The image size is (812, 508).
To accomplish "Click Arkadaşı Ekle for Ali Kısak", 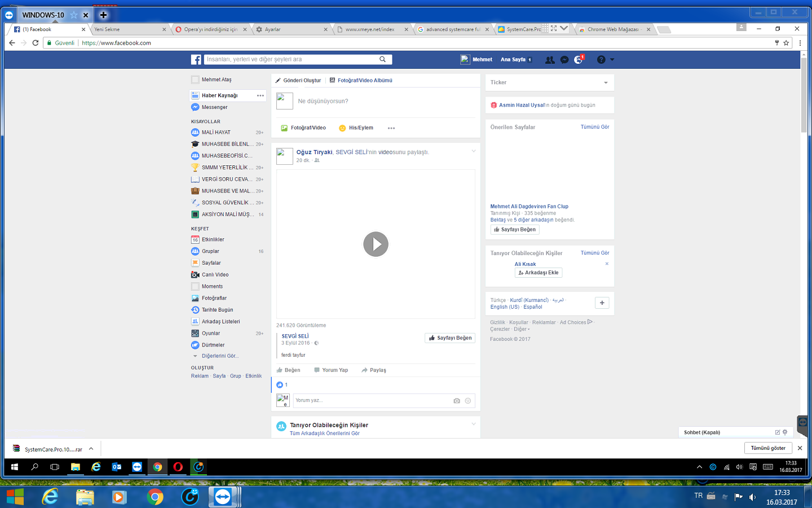I will click(x=539, y=273).
